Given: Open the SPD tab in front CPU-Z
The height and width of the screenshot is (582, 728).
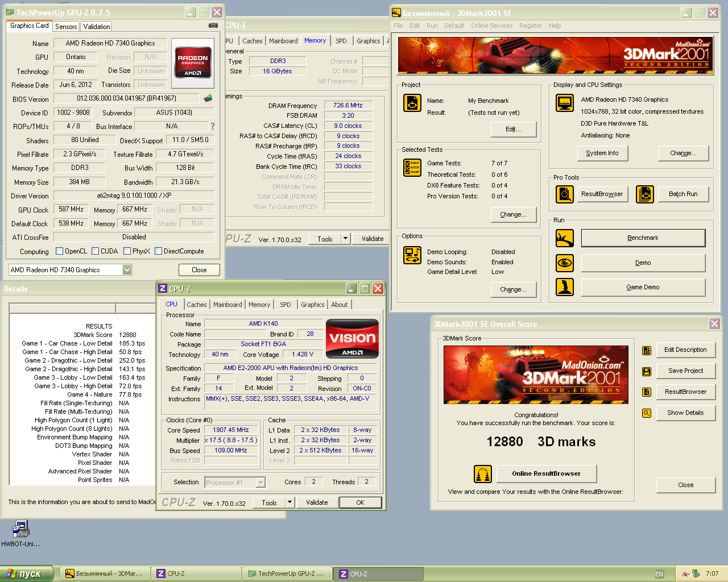Looking at the screenshot, I should point(286,305).
